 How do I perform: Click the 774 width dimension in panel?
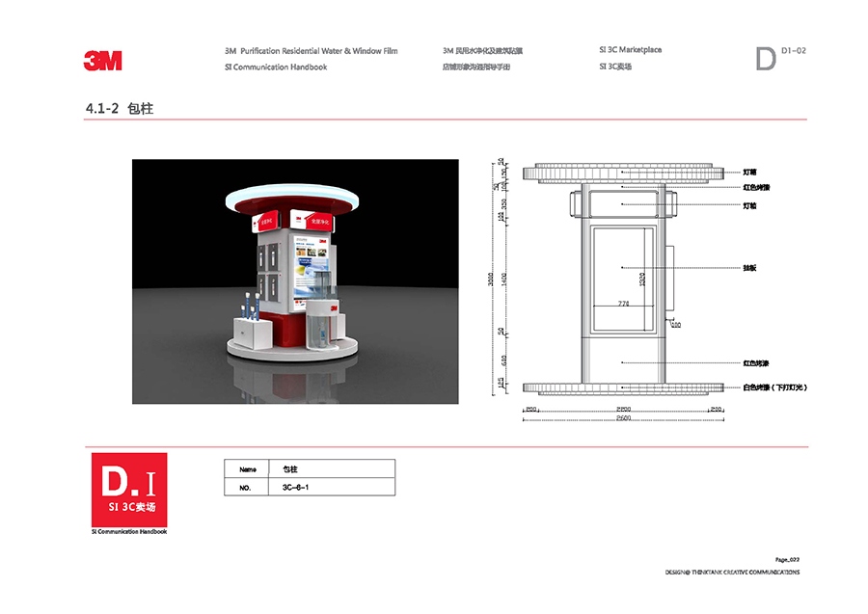(623, 303)
